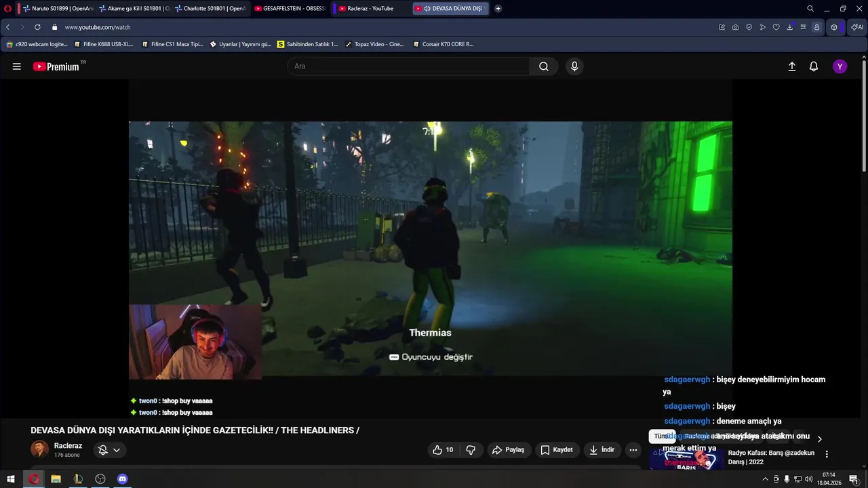Click the Paylaş share button
This screenshot has width=868, height=488.
tap(509, 449)
